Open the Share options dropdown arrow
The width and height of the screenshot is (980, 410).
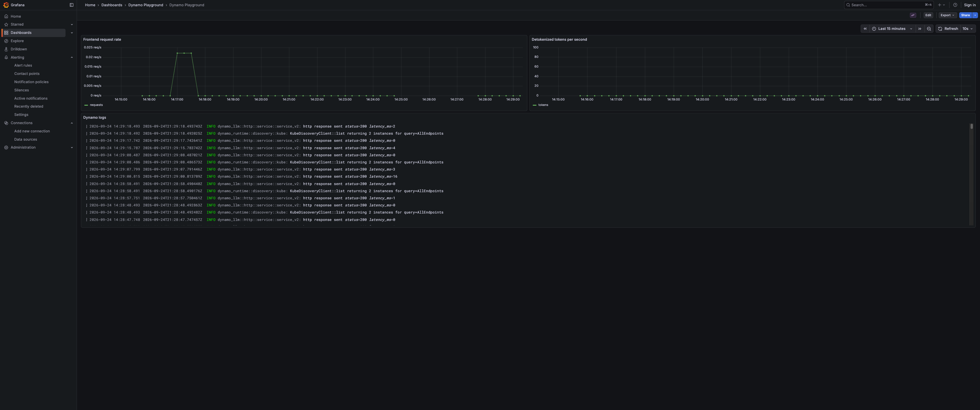point(975,15)
